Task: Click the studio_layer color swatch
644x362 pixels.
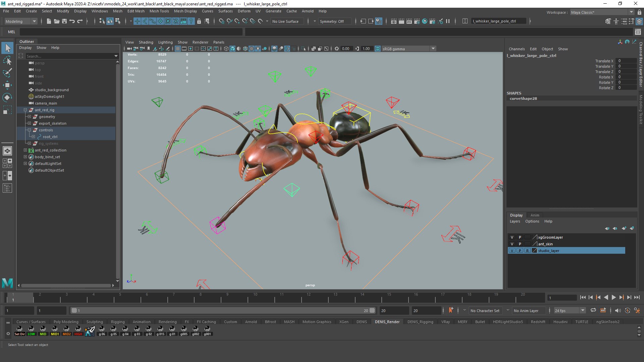Action: tap(535, 251)
